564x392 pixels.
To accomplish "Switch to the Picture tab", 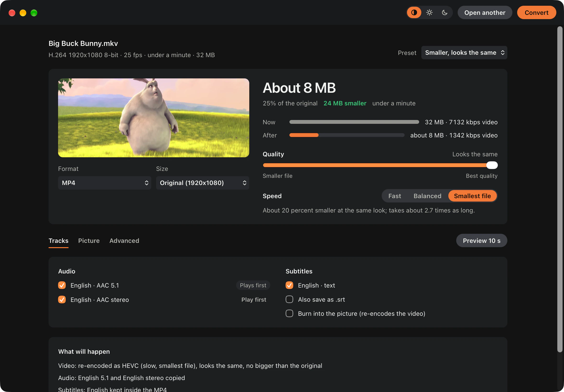I will coord(89,241).
